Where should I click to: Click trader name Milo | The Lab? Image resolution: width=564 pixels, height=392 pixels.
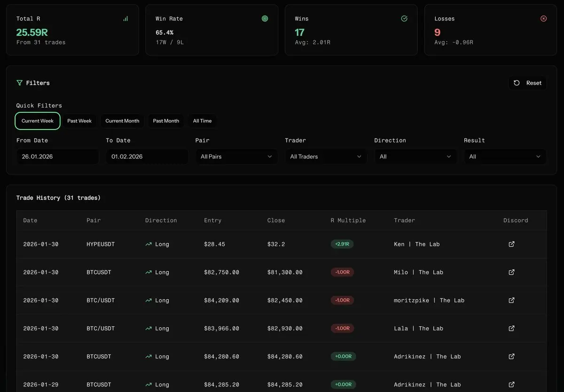[x=418, y=272]
